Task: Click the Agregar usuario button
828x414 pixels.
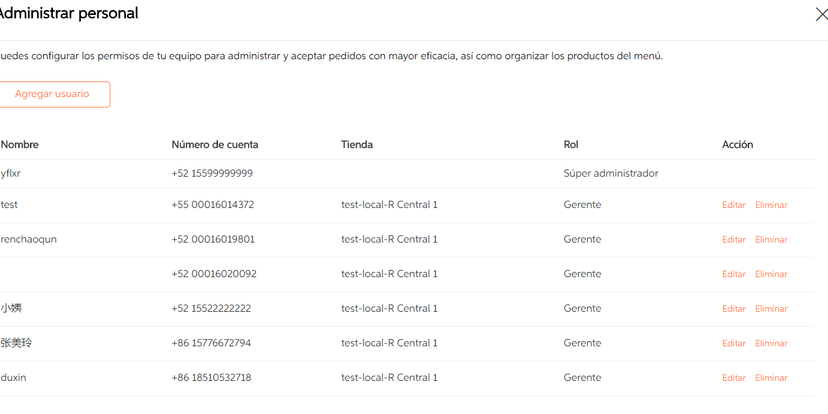Action: 52,94
